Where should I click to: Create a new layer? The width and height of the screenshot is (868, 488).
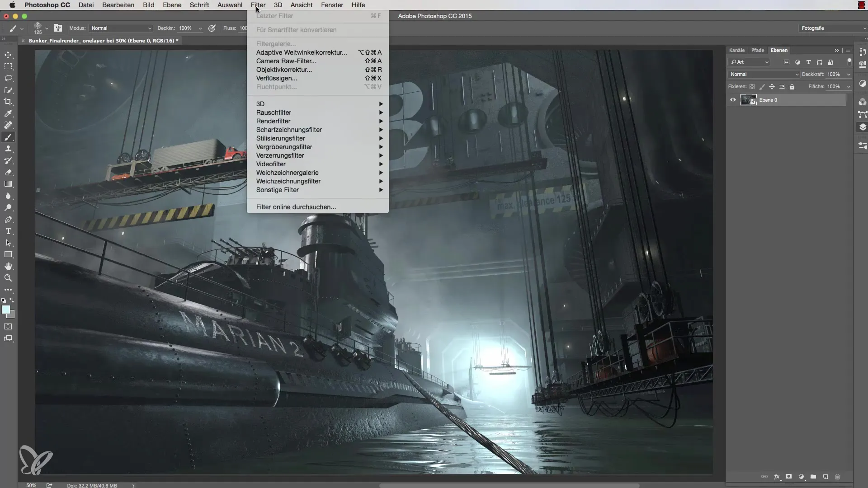click(826, 477)
